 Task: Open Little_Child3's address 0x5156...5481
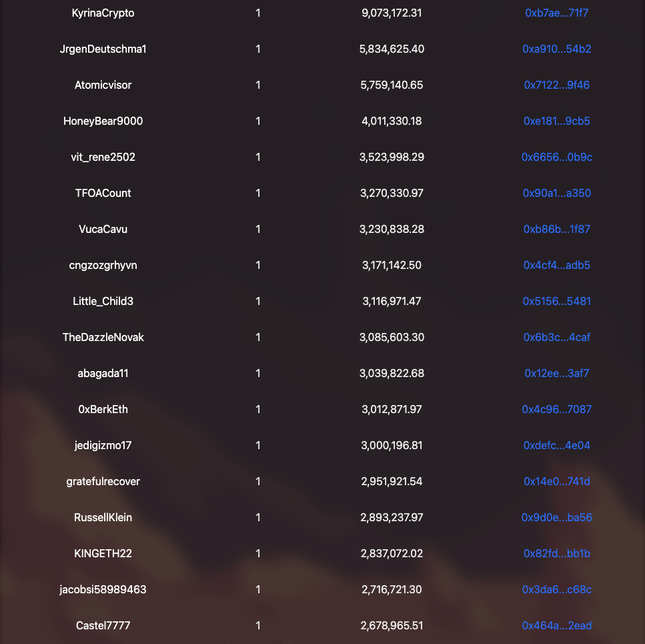pos(556,301)
